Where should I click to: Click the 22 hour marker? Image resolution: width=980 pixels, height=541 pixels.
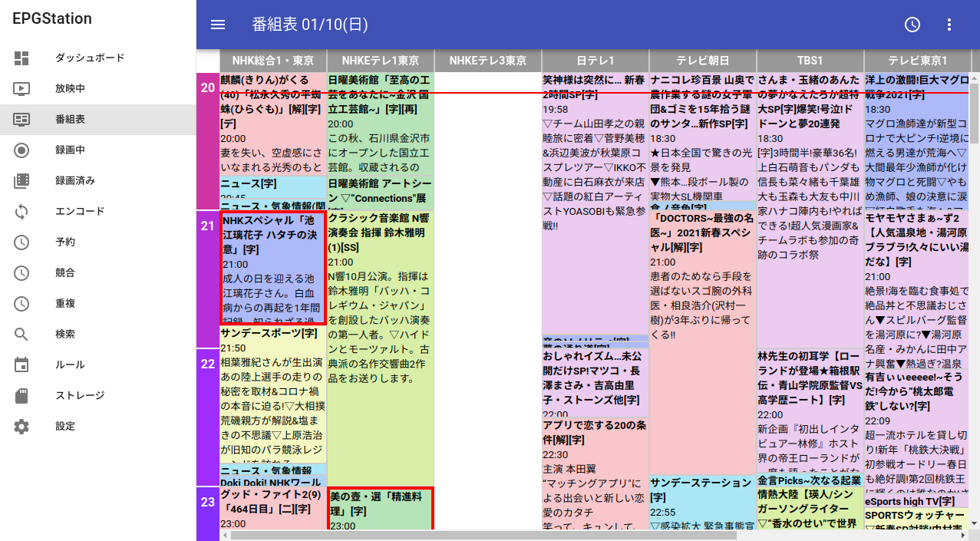tap(208, 417)
